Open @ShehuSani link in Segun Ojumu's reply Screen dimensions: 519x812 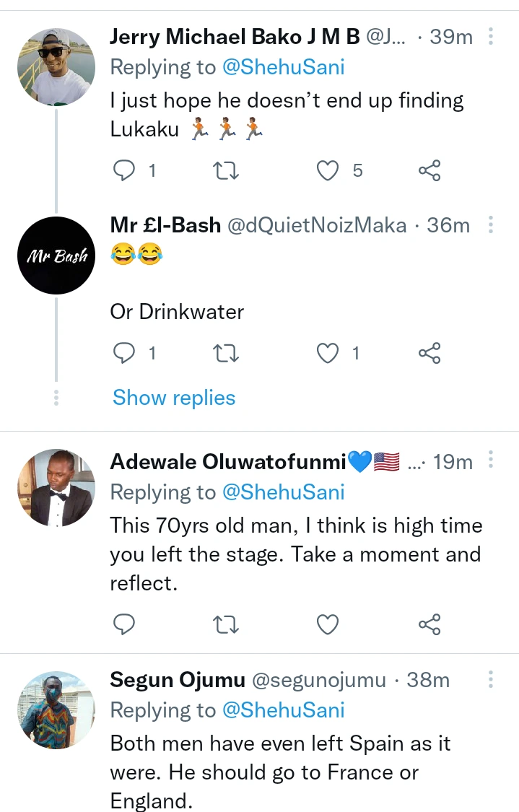[x=283, y=710]
